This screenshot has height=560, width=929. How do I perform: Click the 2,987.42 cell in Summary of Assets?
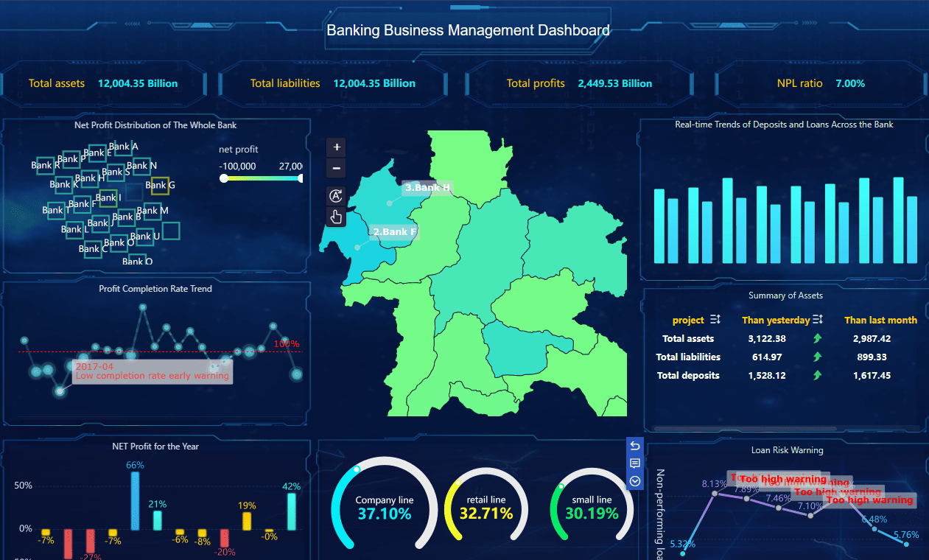(872, 338)
